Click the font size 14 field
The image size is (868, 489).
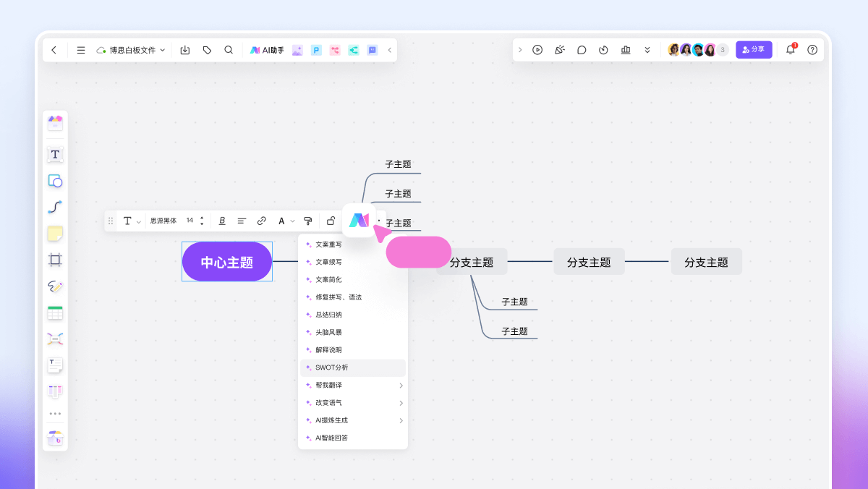pyautogui.click(x=190, y=221)
